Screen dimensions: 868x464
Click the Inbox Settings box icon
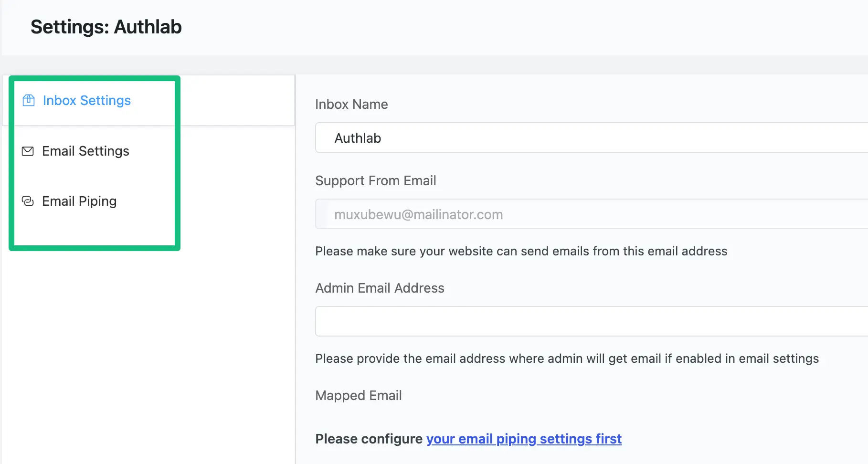[29, 100]
